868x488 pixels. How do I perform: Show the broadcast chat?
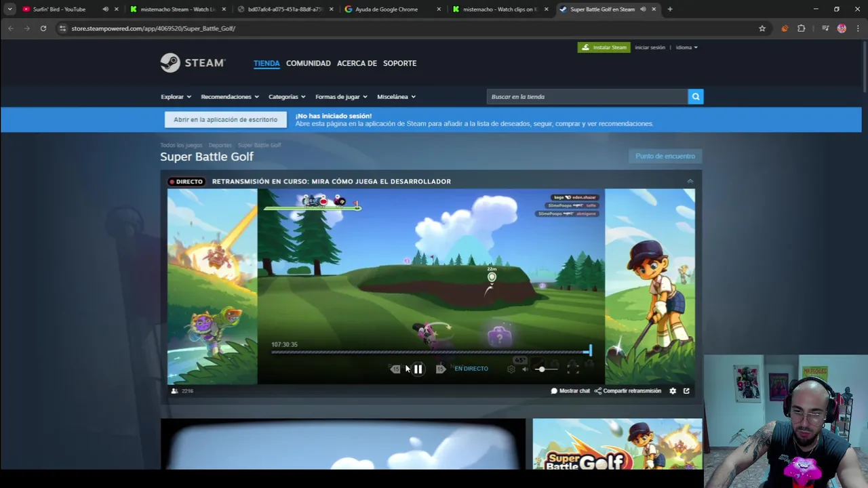point(570,391)
